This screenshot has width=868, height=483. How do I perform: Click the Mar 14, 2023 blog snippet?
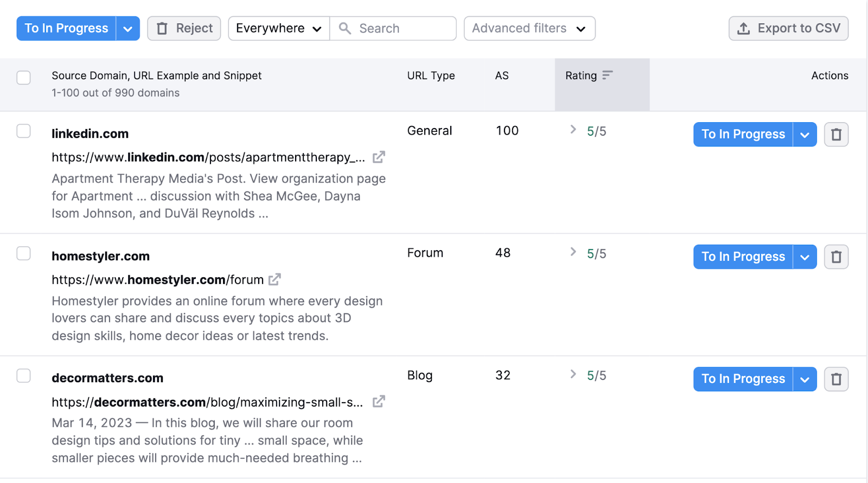click(207, 441)
